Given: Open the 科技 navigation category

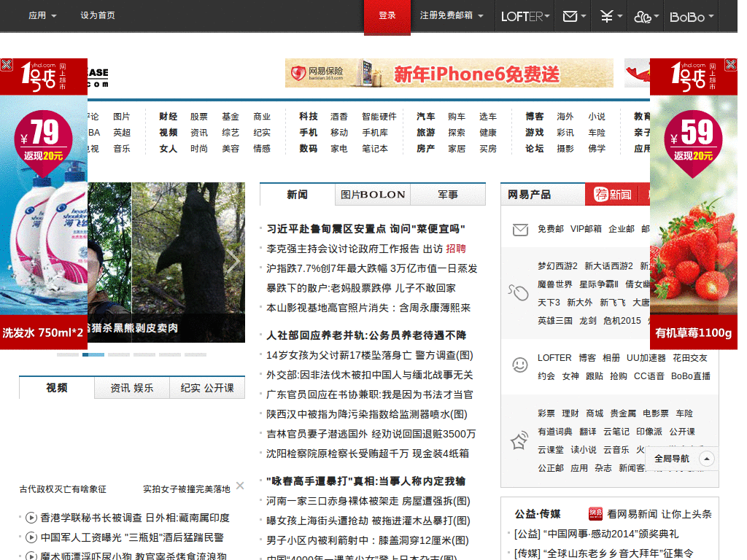Looking at the screenshot, I should (309, 117).
